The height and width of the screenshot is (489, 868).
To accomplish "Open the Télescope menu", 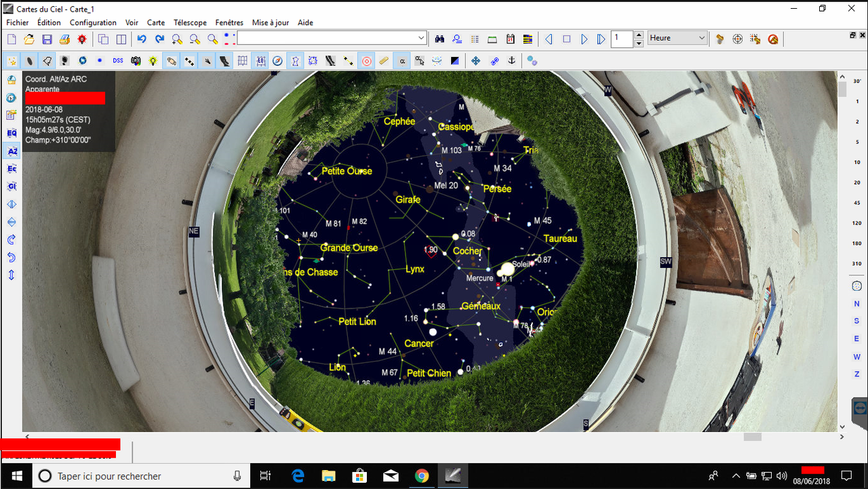I will 190,22.
